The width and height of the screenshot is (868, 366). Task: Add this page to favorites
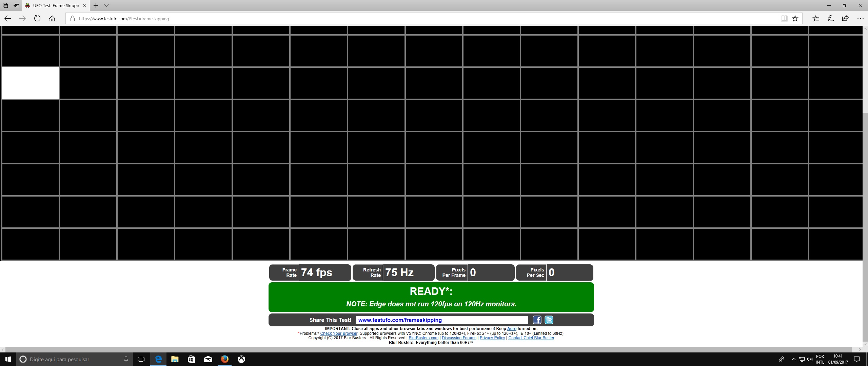coord(795,19)
